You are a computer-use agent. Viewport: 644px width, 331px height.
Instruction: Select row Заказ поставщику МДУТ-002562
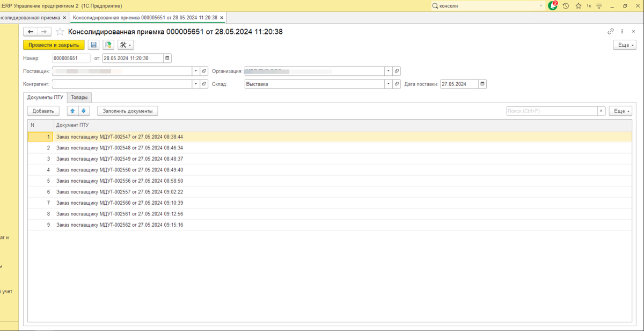tap(330, 225)
